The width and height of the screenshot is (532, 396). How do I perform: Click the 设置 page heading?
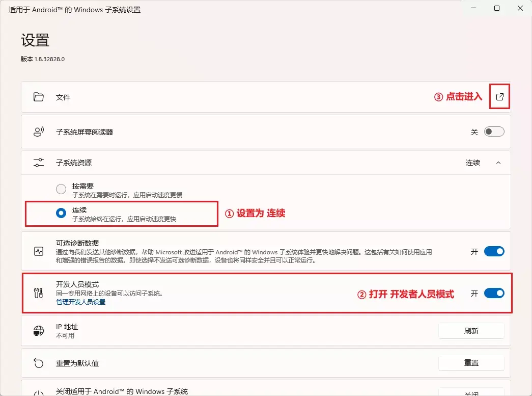[35, 40]
